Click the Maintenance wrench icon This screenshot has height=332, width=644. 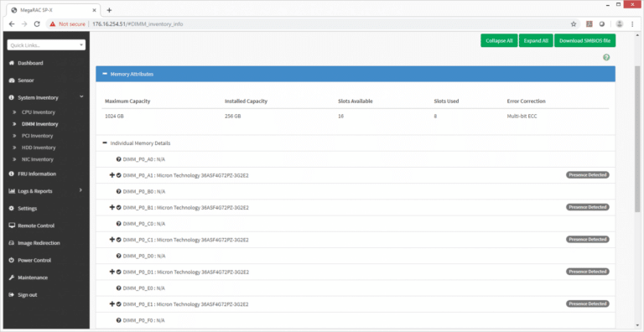(12, 278)
